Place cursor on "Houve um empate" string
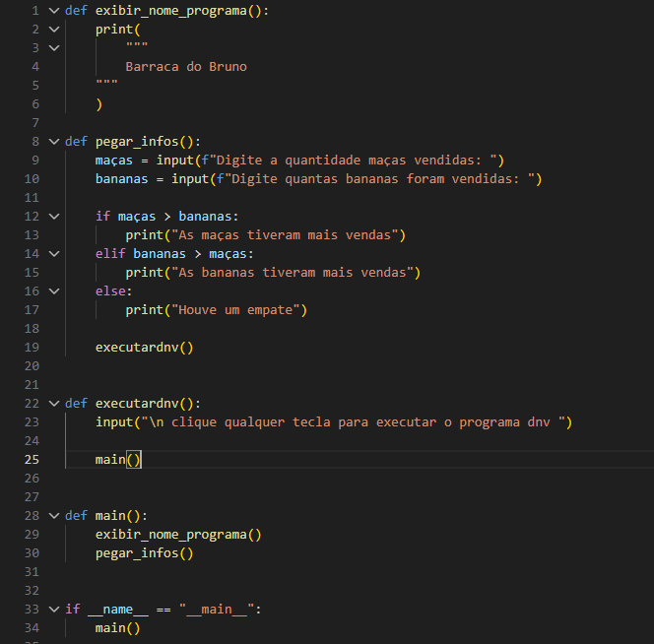 (240, 310)
